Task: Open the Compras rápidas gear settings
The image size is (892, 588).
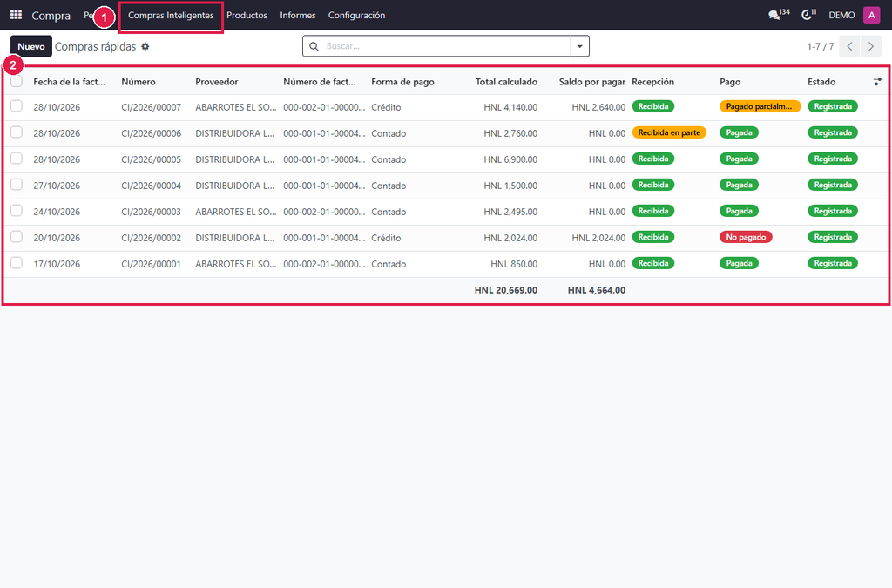Action: coord(145,47)
